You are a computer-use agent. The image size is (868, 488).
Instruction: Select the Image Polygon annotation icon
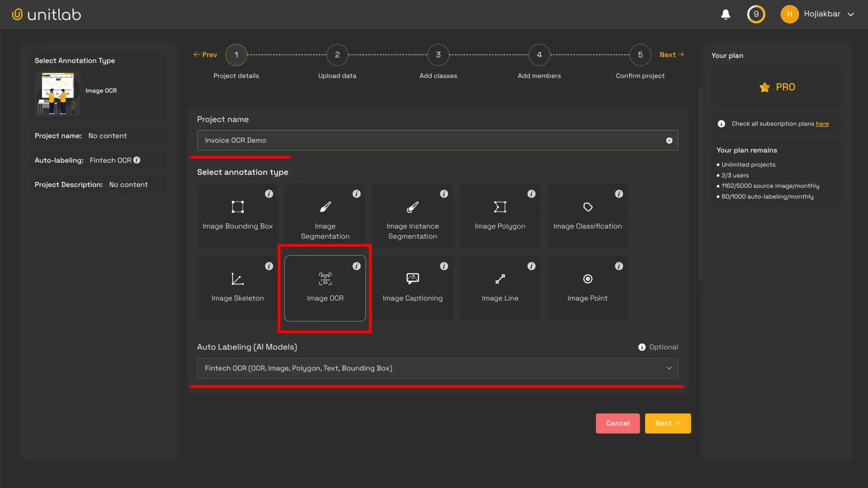(500, 207)
